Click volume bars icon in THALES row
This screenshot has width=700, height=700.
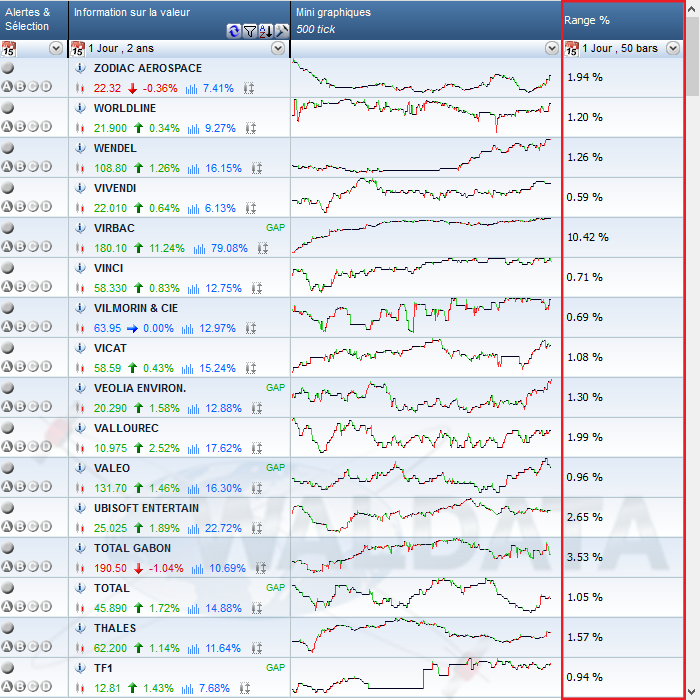[193, 648]
